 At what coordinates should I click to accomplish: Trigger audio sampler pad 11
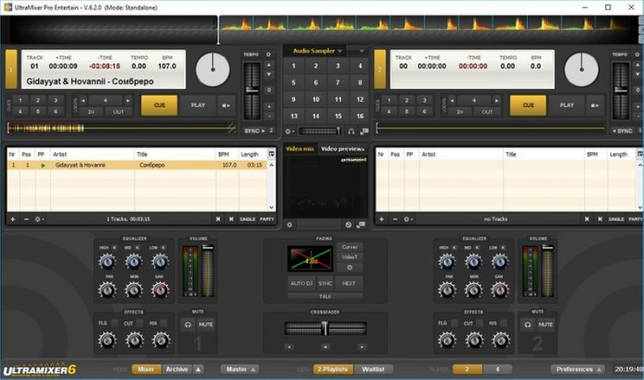(x=338, y=99)
